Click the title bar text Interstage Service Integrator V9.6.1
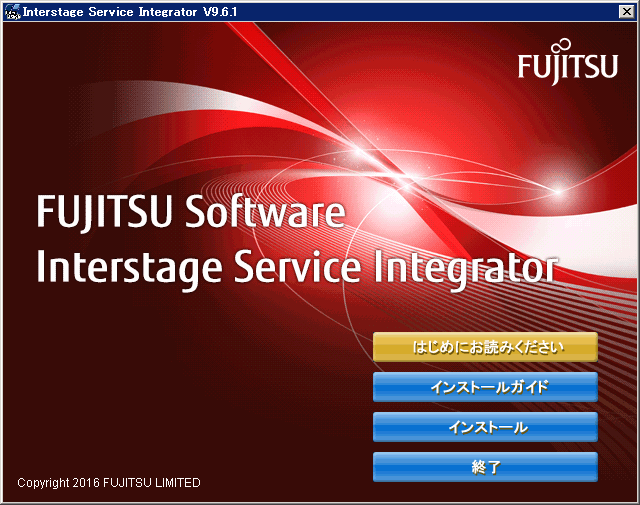Screen dimensions: 640x505 coord(130,12)
